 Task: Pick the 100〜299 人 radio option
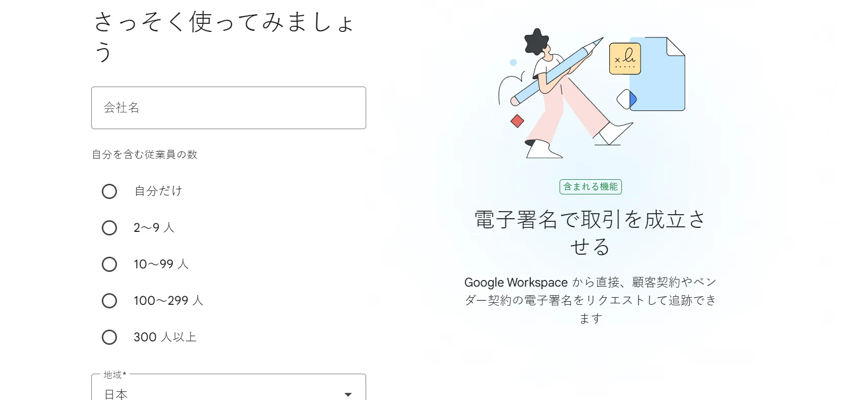tap(109, 301)
